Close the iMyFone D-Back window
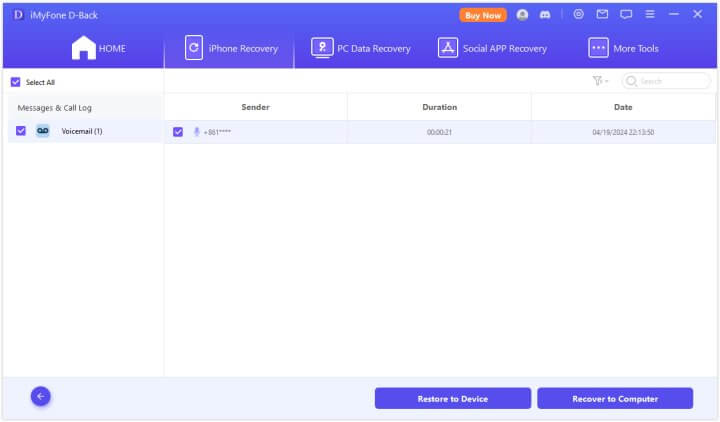Screen dimensions: 720x422 698,14
